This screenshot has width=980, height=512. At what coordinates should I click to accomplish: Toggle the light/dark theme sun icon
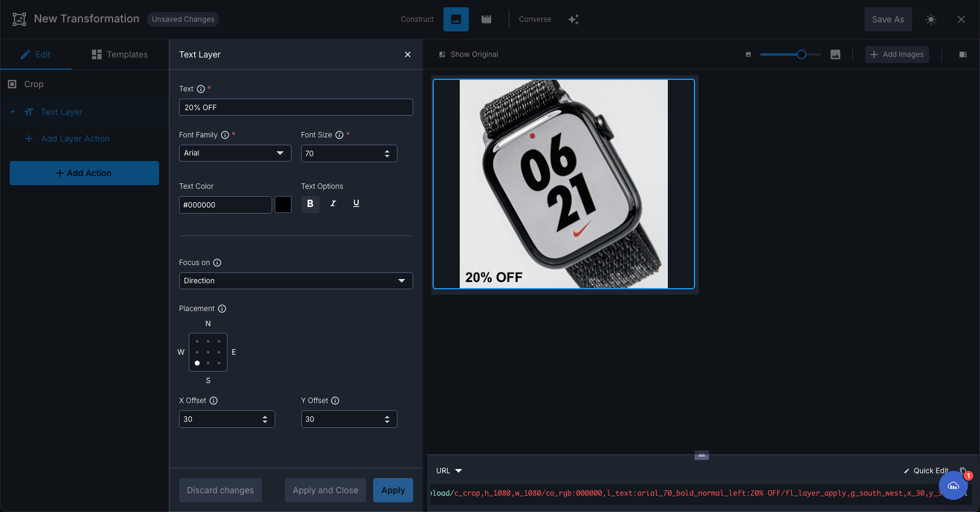click(x=931, y=19)
